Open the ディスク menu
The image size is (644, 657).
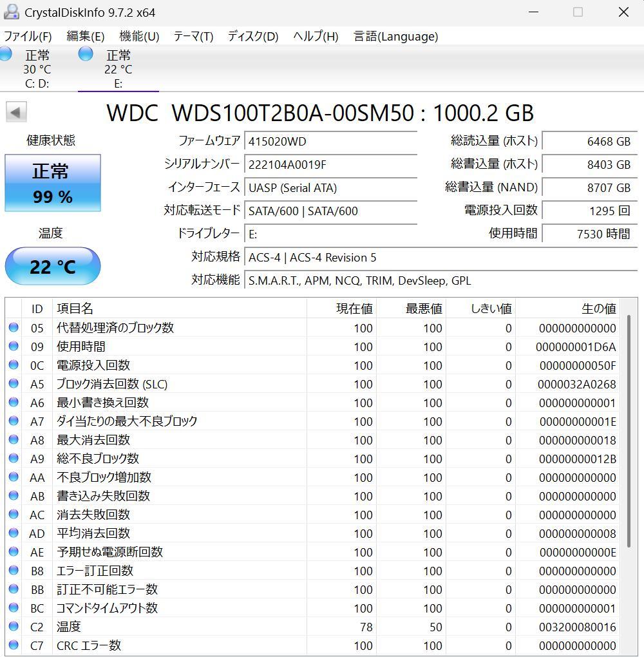251,37
